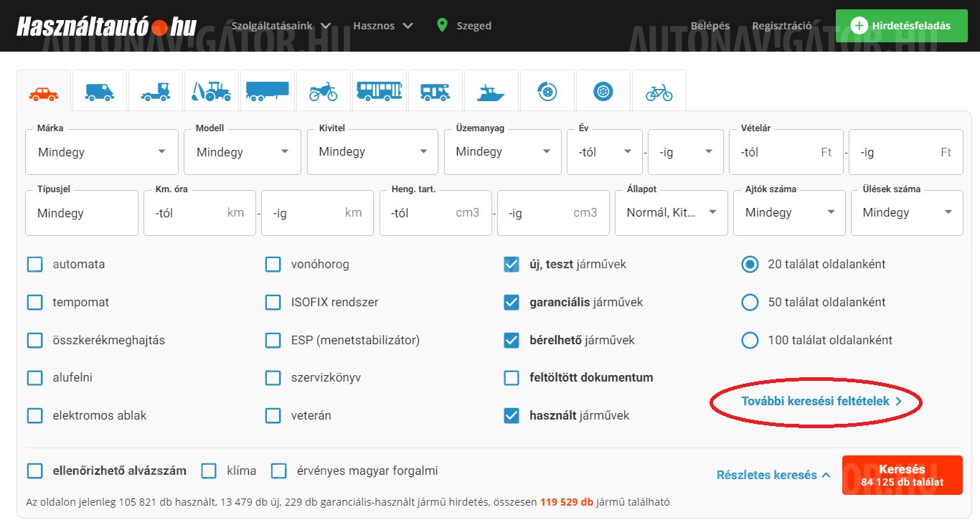Select the bus vehicle category icon
This screenshot has width=980, height=525.
coord(379,92)
